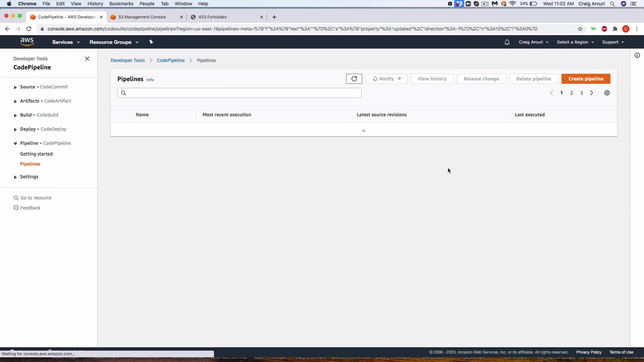Open the Select a Region dropdown
Viewport: 644px width, 362px height.
[575, 42]
